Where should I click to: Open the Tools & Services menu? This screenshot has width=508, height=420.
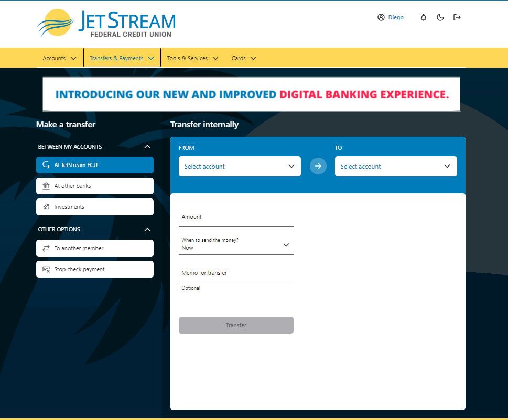[192, 58]
